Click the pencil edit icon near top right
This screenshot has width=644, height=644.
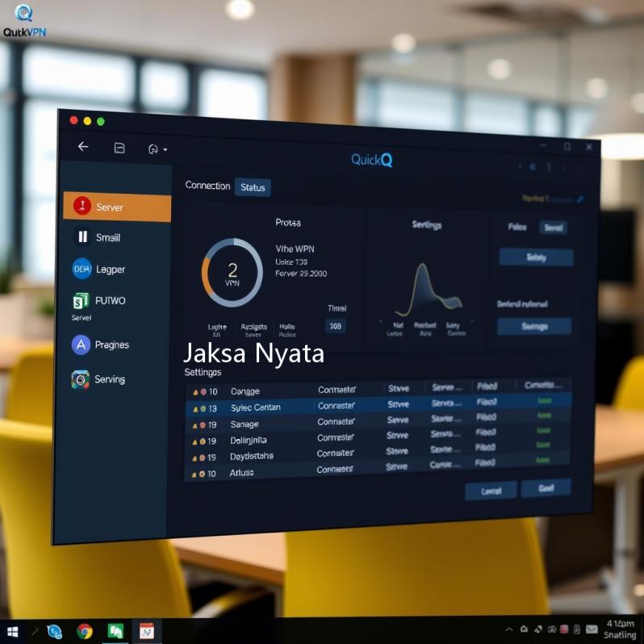579,199
